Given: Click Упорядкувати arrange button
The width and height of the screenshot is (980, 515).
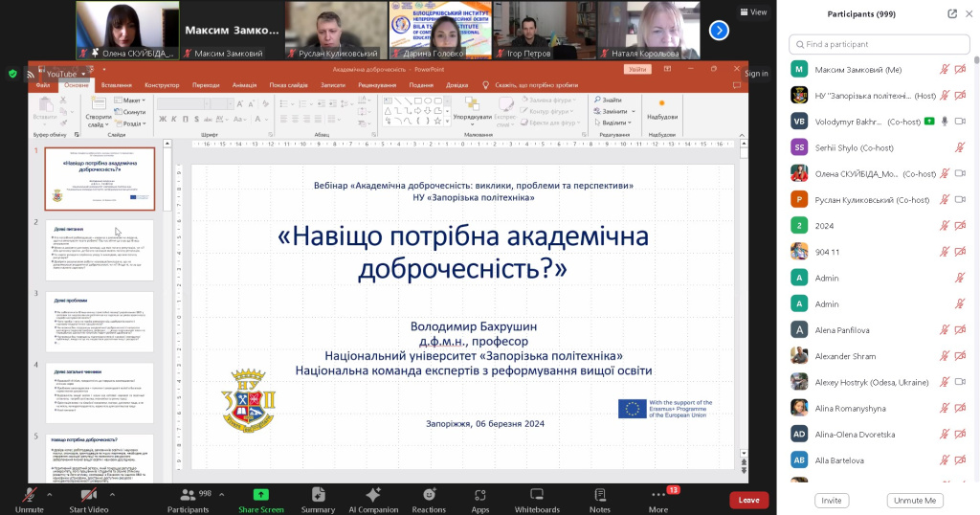Looking at the screenshot, I should click(x=472, y=109).
